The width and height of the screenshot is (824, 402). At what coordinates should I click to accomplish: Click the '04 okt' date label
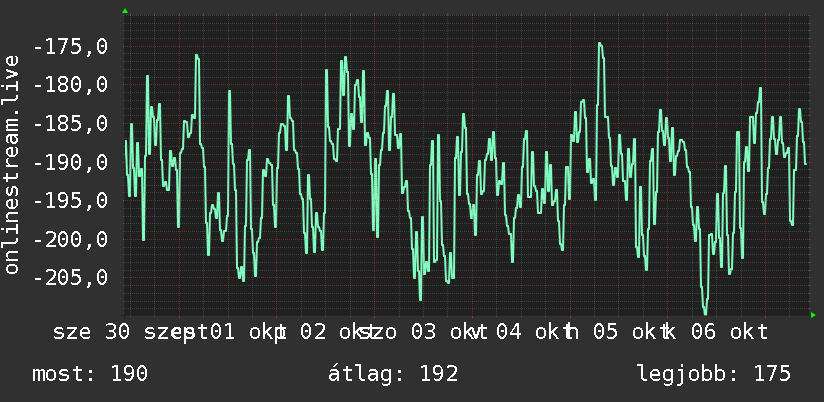click(x=533, y=332)
